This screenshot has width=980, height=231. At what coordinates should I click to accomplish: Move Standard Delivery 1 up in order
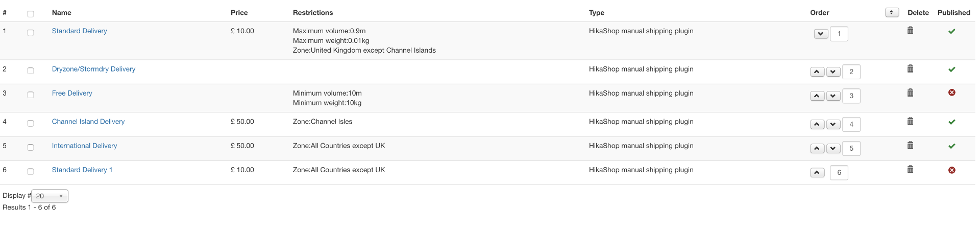coord(817,173)
